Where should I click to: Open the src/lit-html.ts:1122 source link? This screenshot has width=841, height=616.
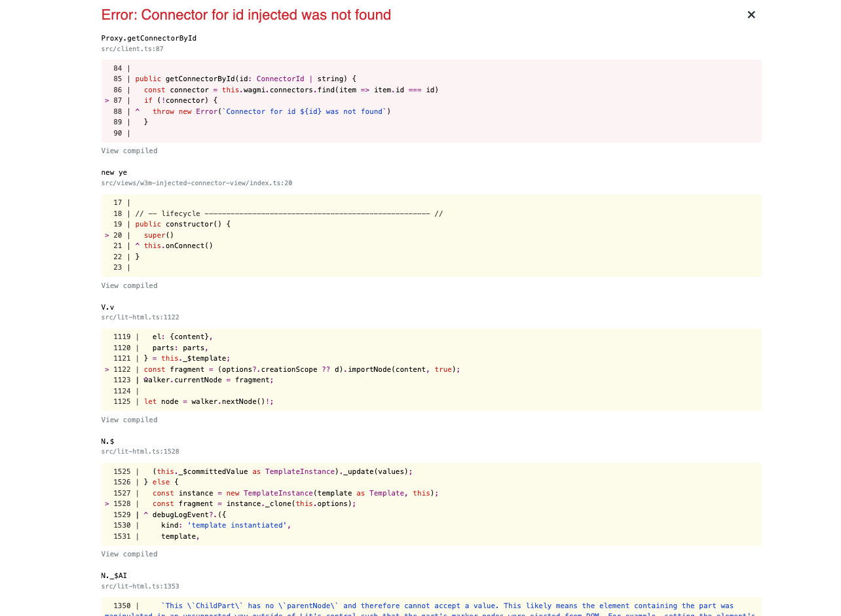pyautogui.click(x=140, y=317)
